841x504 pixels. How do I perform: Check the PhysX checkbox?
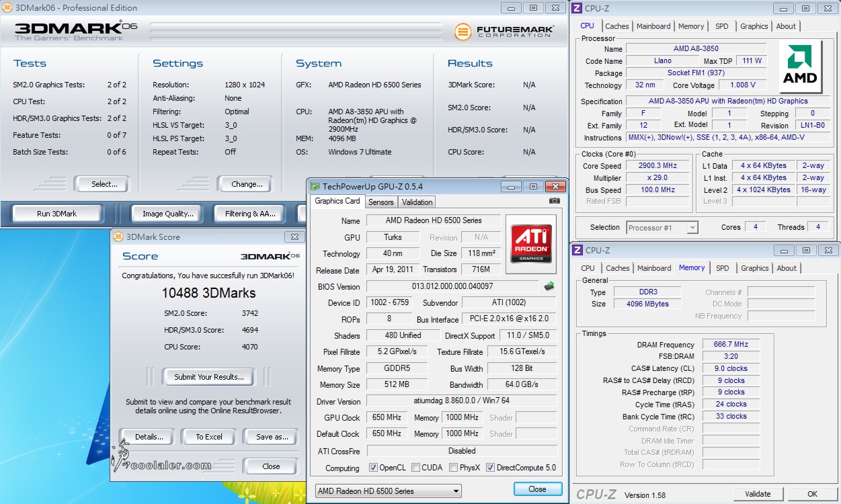coord(454,468)
